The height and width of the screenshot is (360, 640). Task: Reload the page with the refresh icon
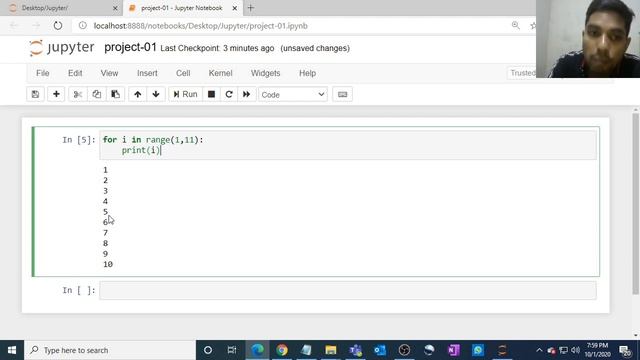(x=58, y=26)
